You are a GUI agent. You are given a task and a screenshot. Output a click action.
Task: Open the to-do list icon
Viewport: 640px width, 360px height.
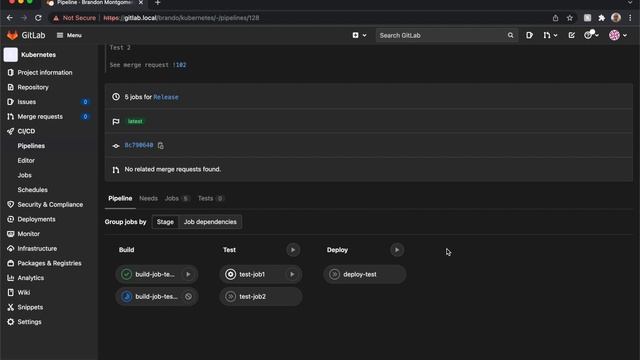point(571,36)
